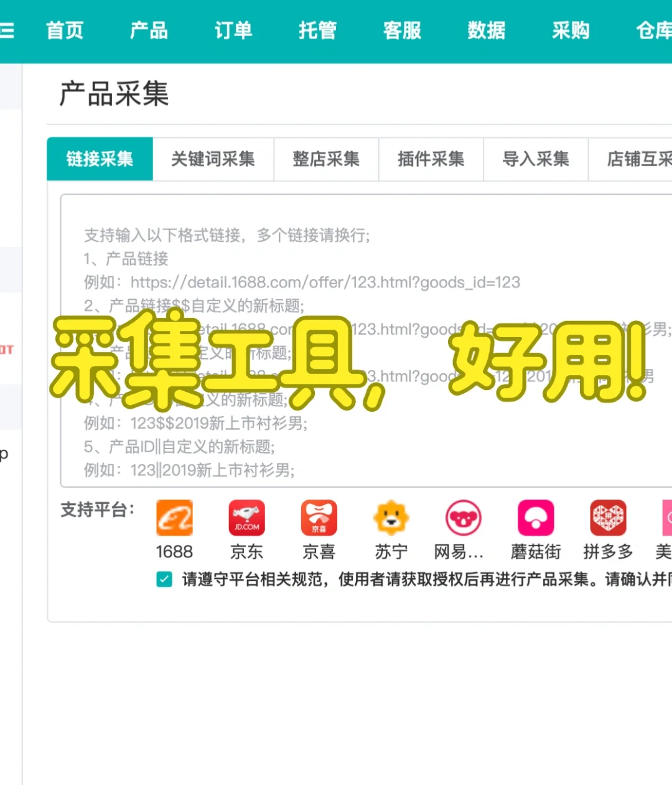Select the 蘑菇街 mushroom platform icon
Screen dimensions: 672x785
pos(536,518)
